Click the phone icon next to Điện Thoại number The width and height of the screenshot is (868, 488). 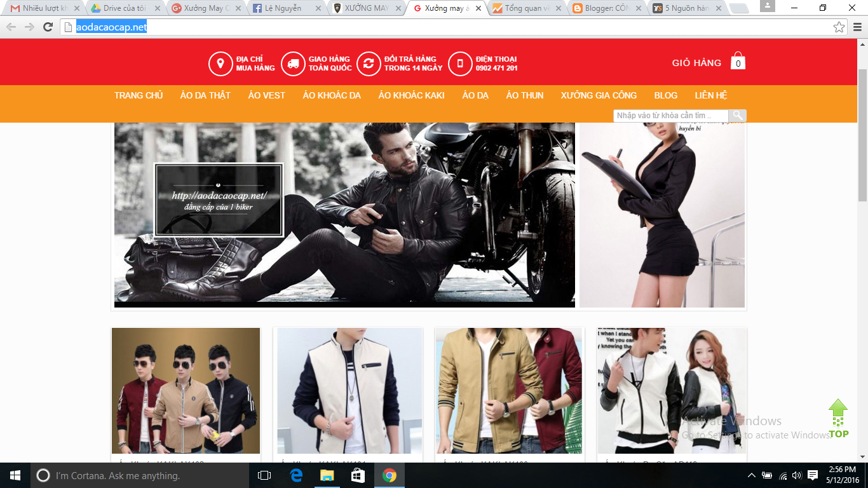click(x=459, y=63)
